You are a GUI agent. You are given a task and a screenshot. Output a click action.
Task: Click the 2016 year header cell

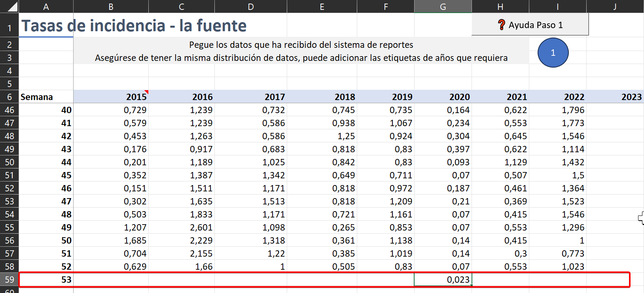(182, 97)
